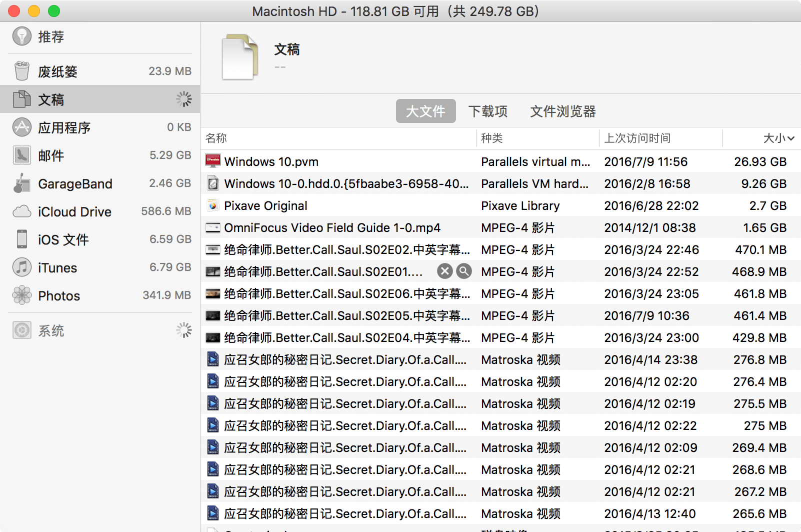The height and width of the screenshot is (532, 801).
Task: Click the Windows 10.pvm Parallels icon
Action: (x=213, y=161)
